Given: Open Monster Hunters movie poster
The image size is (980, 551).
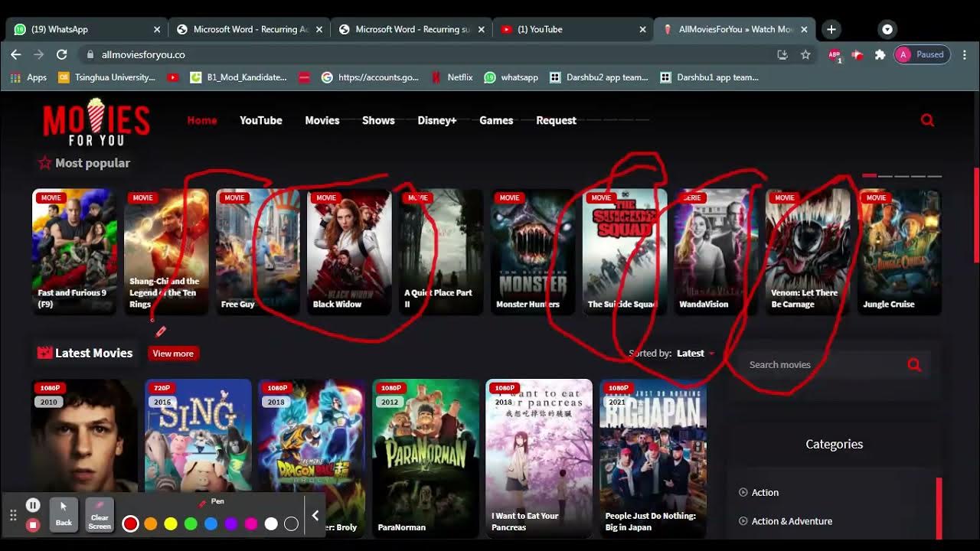Looking at the screenshot, I should coord(532,252).
